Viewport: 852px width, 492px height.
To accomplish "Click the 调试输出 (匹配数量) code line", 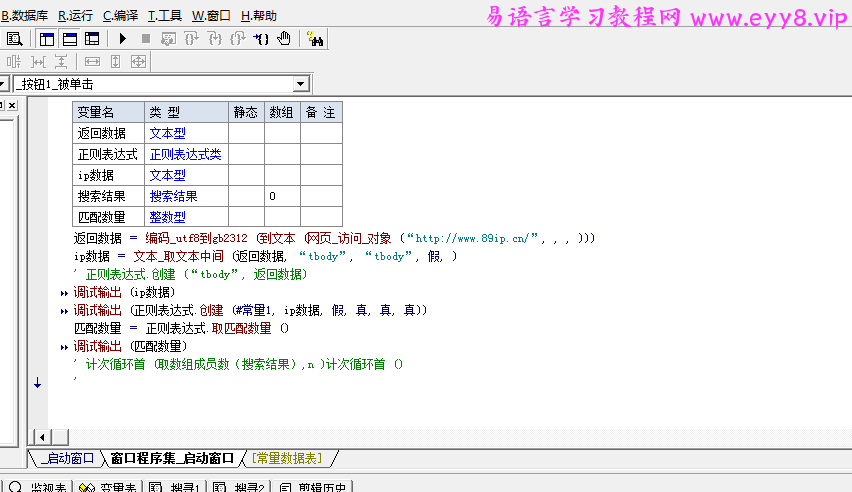I will 130,346.
